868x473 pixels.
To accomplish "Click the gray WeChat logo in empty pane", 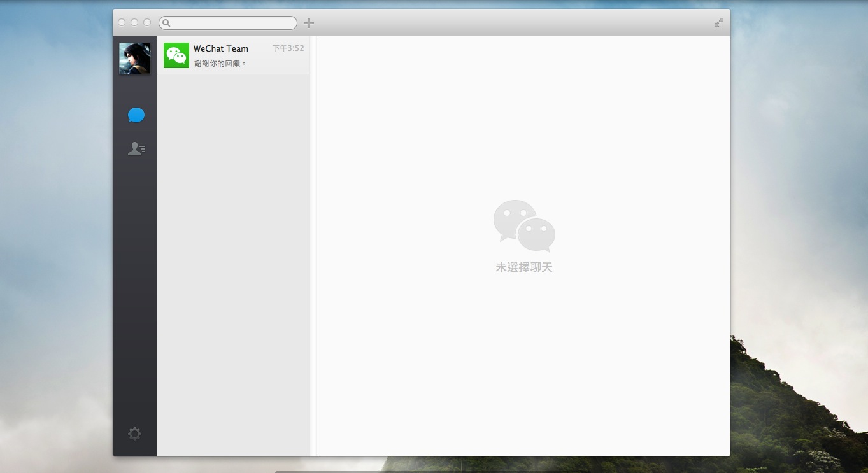I will point(524,226).
